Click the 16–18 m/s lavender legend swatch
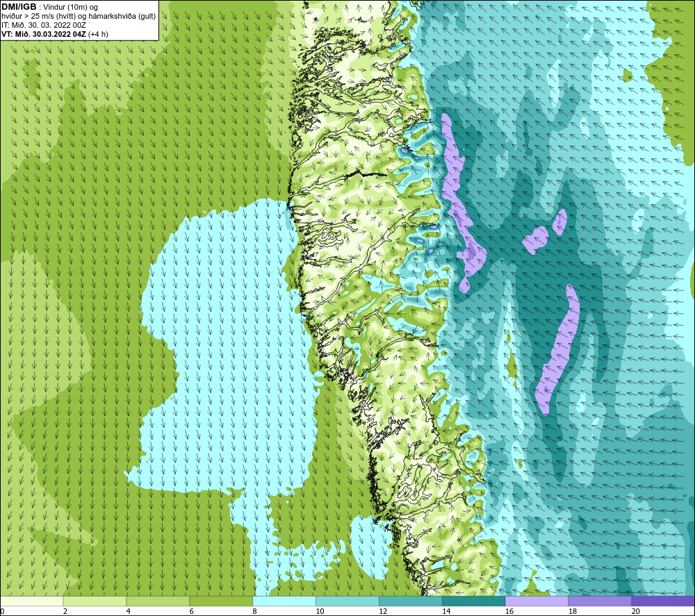Screen dimensions: 695x616 point(537,601)
